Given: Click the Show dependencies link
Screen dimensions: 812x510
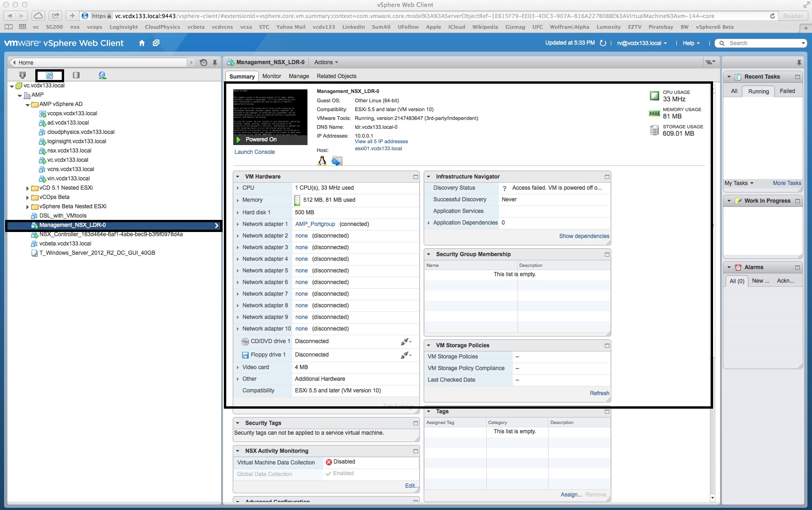Looking at the screenshot, I should (583, 236).
